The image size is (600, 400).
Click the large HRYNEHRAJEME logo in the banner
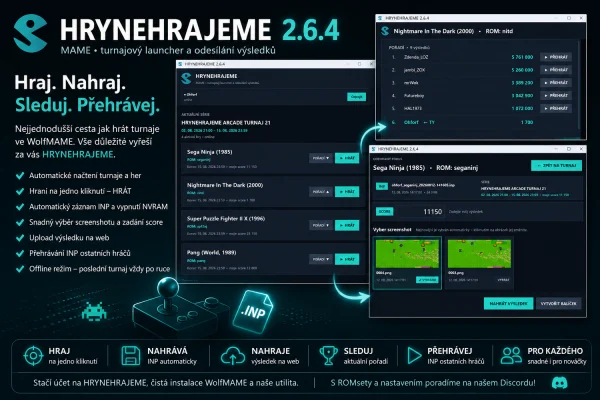[30, 33]
